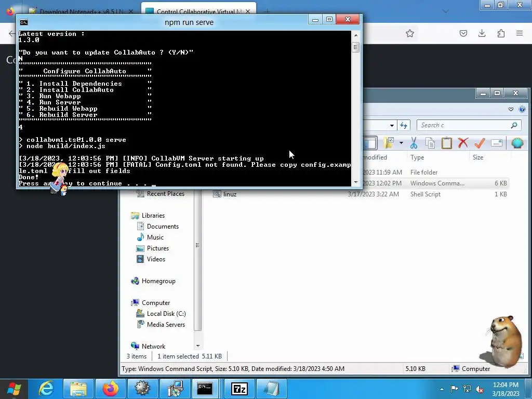This screenshot has height=399, width=532.
Task: Expand the ribbon chevron near help icon
Action: 511,109
